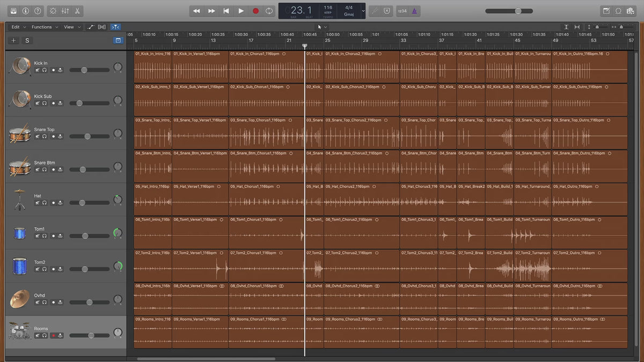Open the Loop Browser
Image resolution: width=644 pixels, height=362 pixels.
point(618,11)
